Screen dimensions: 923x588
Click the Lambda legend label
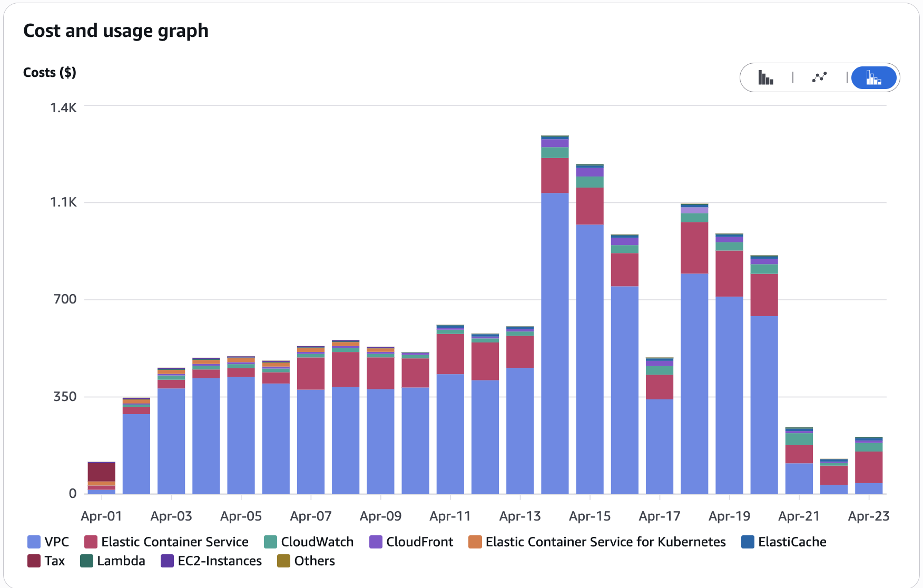(121, 561)
